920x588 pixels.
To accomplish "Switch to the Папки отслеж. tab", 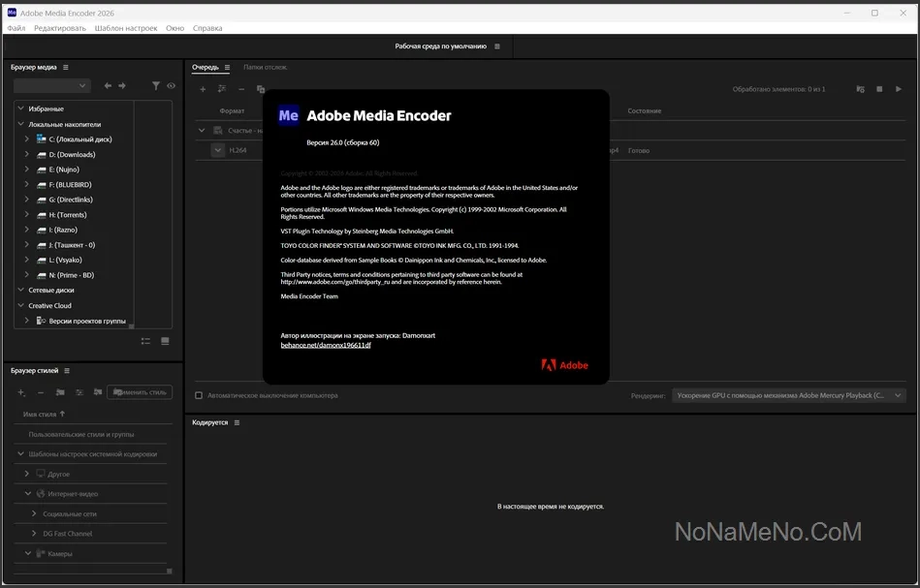I will 265,67.
